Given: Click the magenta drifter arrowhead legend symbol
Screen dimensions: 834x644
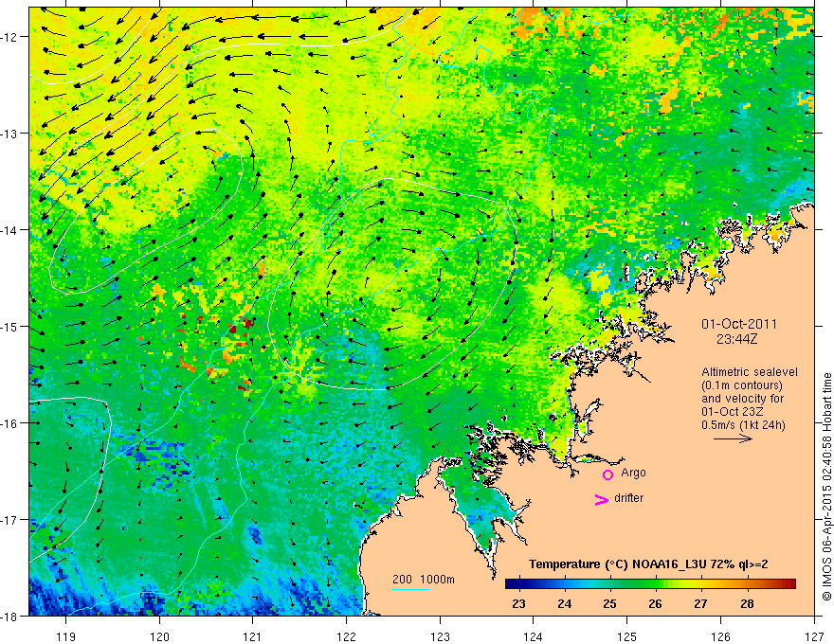Looking at the screenshot, I should (x=602, y=499).
